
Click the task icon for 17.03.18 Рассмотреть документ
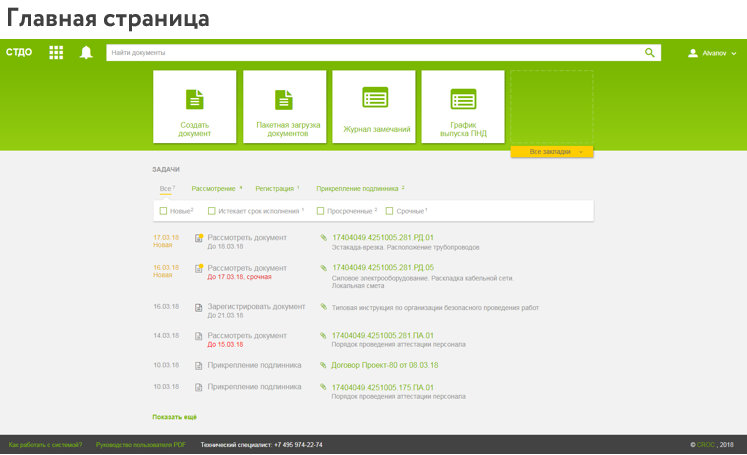199,238
